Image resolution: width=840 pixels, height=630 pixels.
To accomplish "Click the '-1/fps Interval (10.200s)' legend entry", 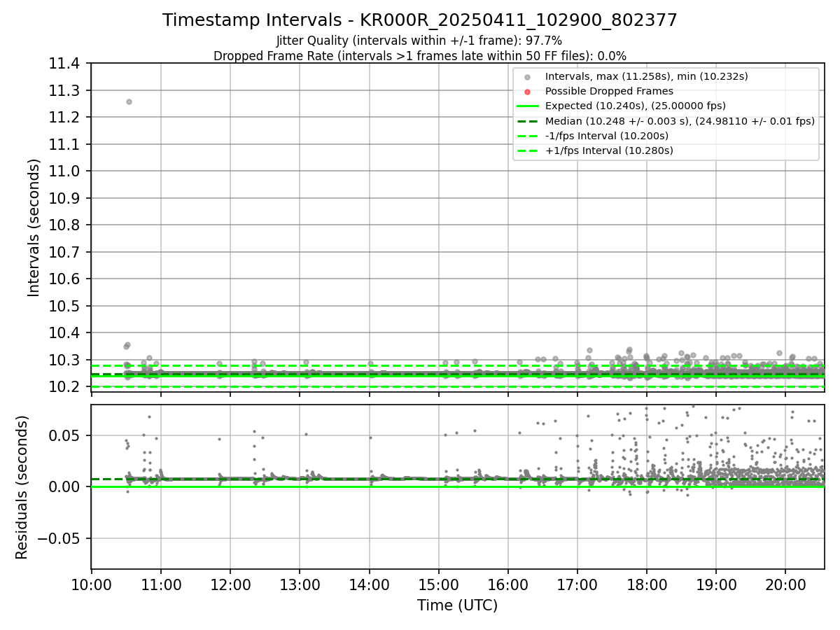I will (606, 136).
